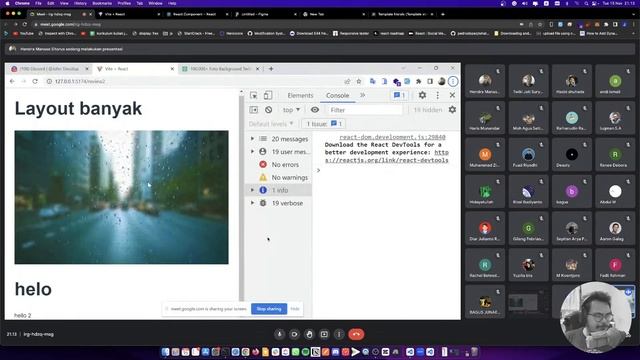
Task: Go back in the shared browser window
Action: tap(12, 82)
